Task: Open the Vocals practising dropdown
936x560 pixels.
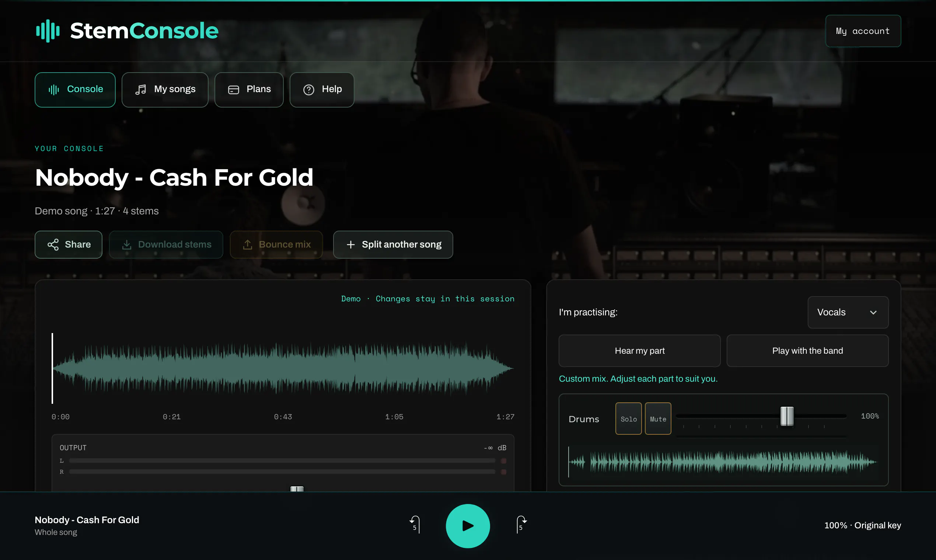Action: point(848,312)
